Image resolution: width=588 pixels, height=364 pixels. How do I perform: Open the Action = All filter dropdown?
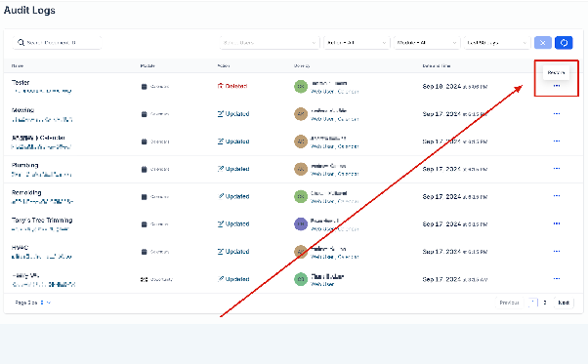coord(357,42)
